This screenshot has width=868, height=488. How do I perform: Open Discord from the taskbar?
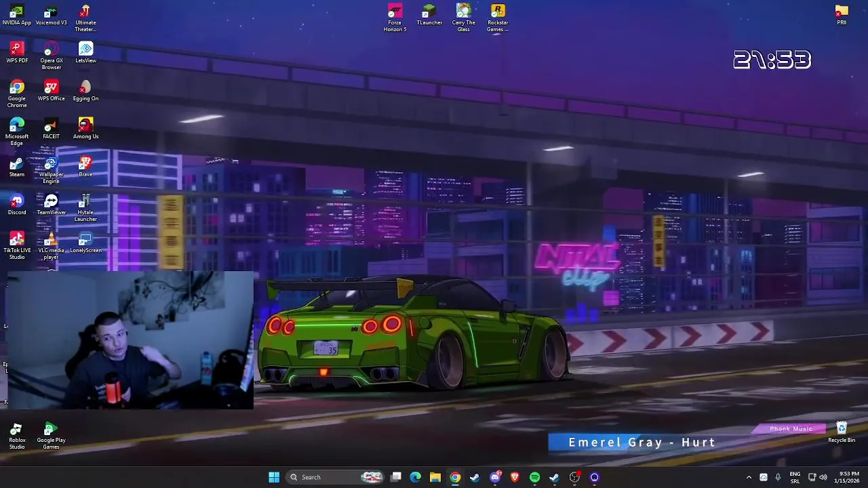click(x=495, y=477)
